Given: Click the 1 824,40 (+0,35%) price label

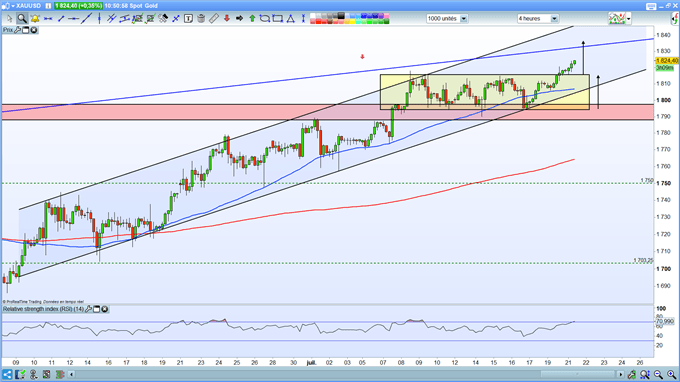Looking at the screenshot, I should pos(78,6).
